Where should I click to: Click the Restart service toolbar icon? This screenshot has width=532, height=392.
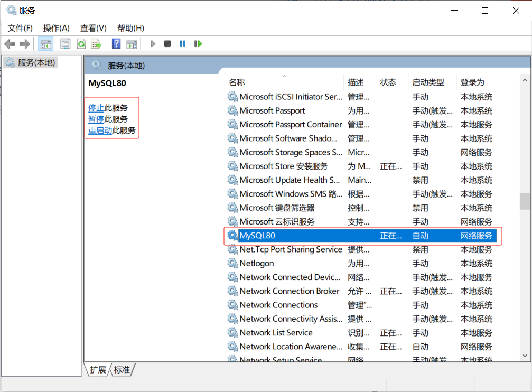pyautogui.click(x=198, y=44)
